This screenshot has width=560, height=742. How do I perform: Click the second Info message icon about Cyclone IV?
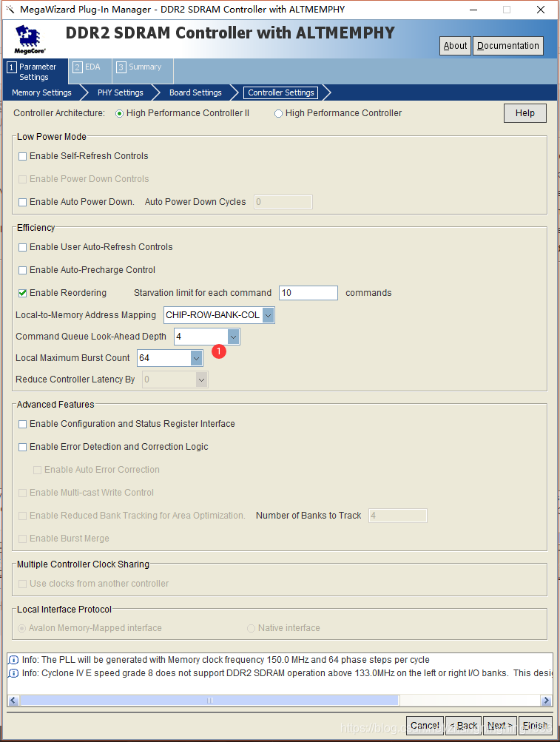click(14, 673)
